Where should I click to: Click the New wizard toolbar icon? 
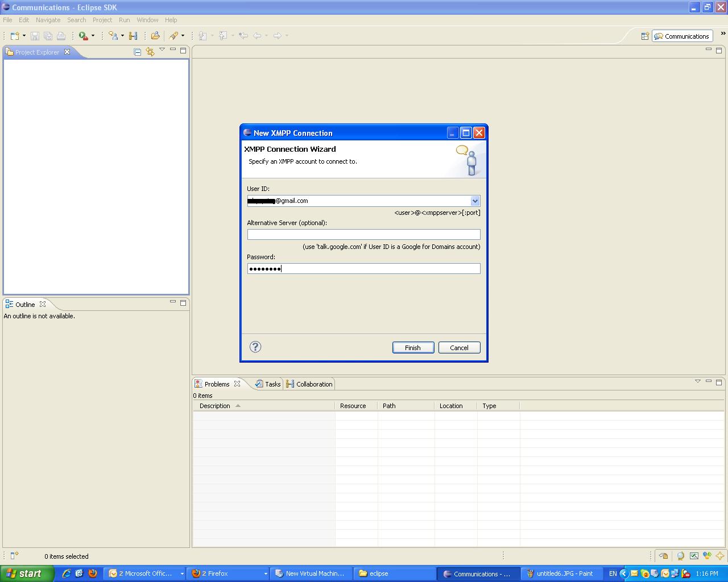[15, 36]
